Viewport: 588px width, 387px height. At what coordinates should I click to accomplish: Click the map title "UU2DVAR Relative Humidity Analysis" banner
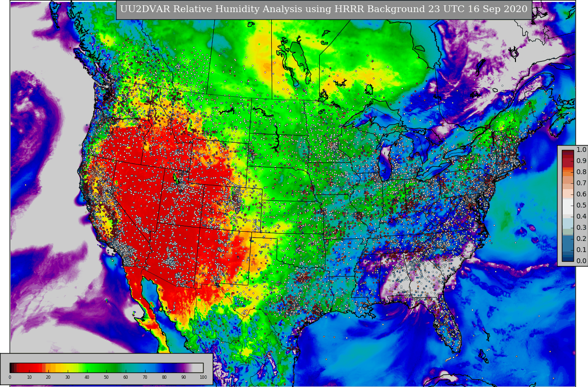[324, 10]
